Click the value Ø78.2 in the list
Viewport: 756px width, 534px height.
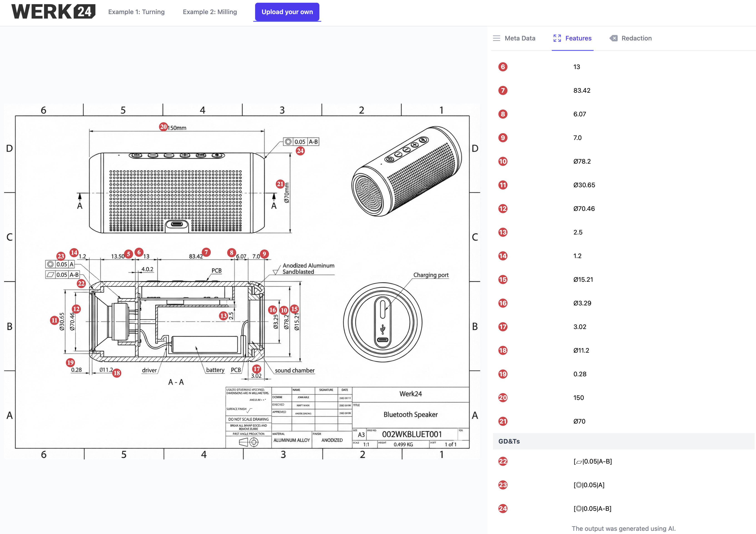point(582,161)
